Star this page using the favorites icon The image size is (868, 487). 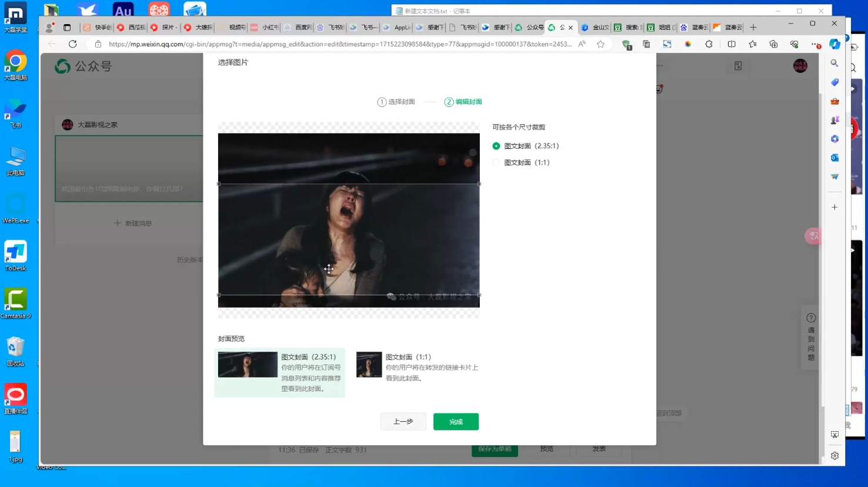coord(600,44)
